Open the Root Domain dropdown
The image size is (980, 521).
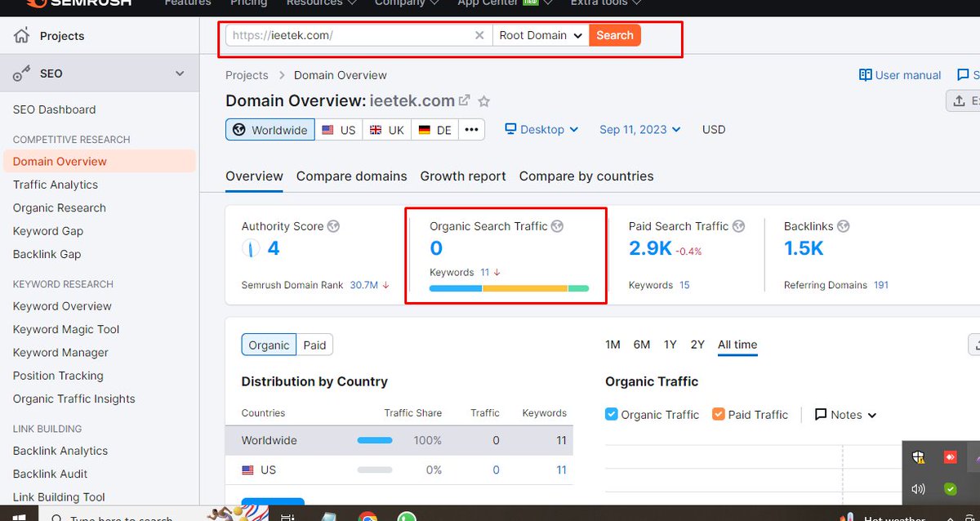pyautogui.click(x=541, y=35)
